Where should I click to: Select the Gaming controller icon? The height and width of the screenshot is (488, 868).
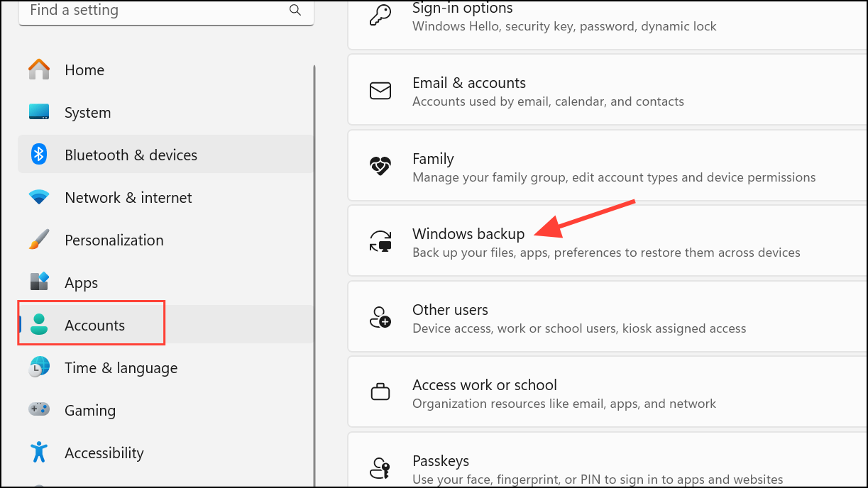tap(38, 410)
